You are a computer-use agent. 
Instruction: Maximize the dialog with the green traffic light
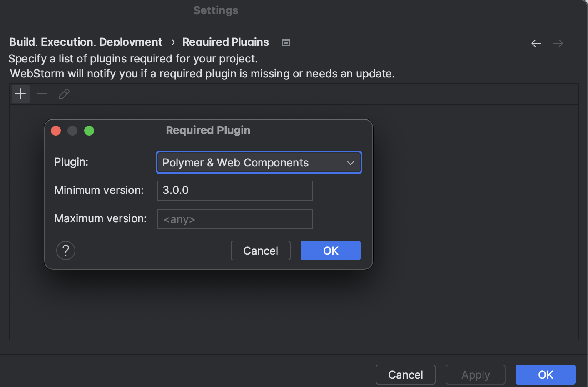89,130
